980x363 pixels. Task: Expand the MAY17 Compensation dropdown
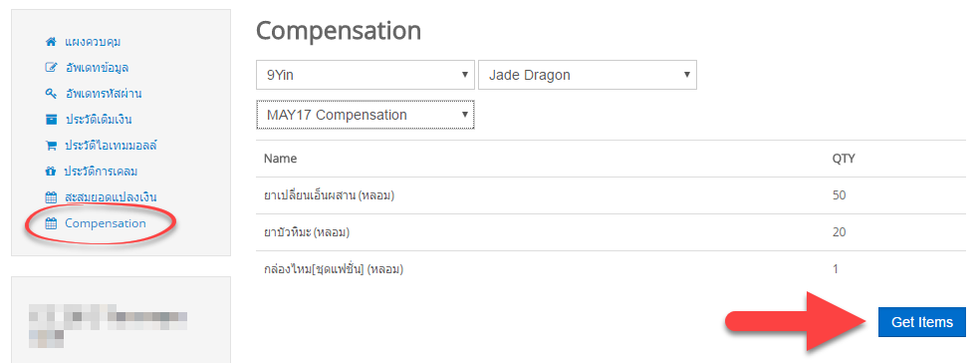(365, 115)
